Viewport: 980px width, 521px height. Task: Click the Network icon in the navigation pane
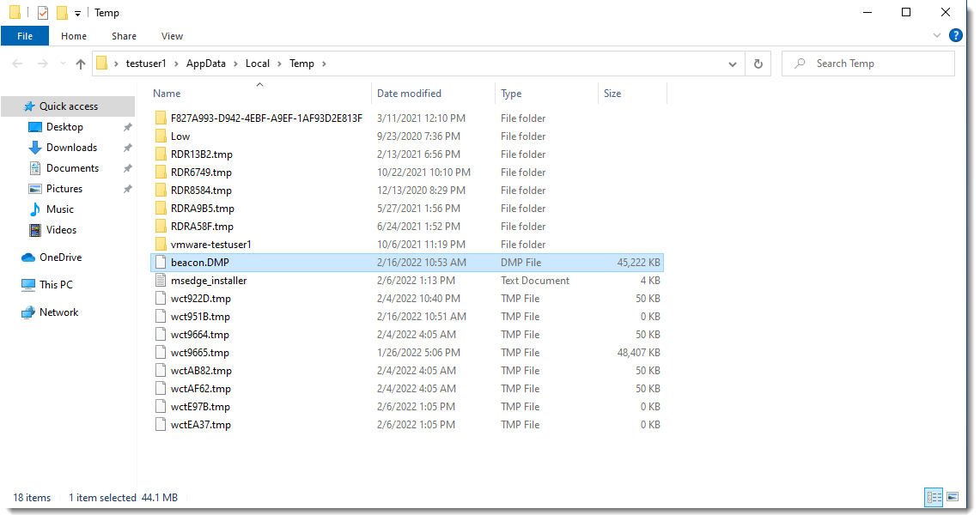[x=29, y=312]
